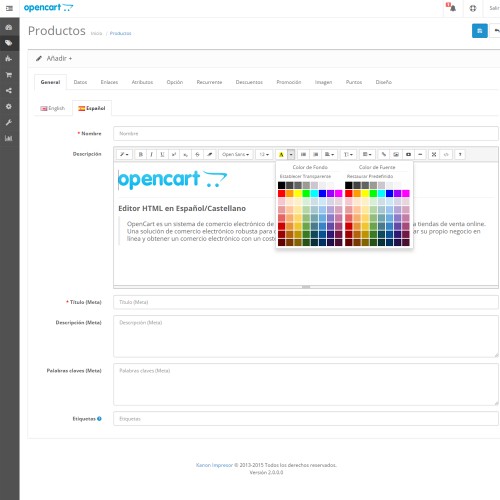Apply the yellow highlighted A color button
This screenshot has width=500, height=500.
[281, 154]
